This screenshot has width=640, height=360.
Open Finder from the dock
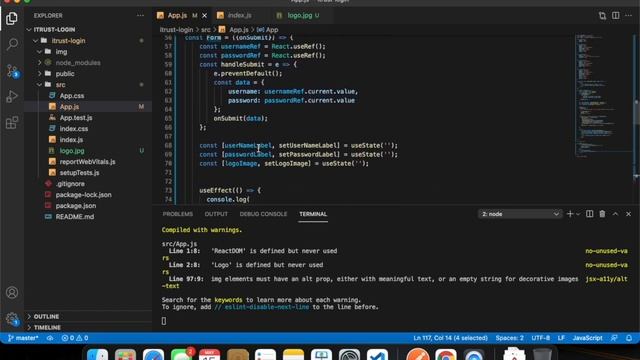point(98,354)
